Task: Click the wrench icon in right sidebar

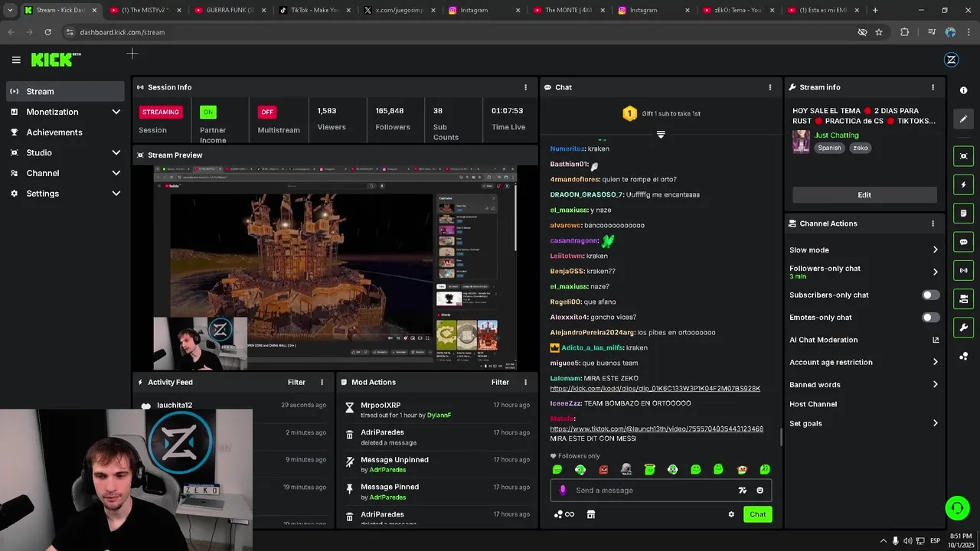Action: (x=963, y=328)
